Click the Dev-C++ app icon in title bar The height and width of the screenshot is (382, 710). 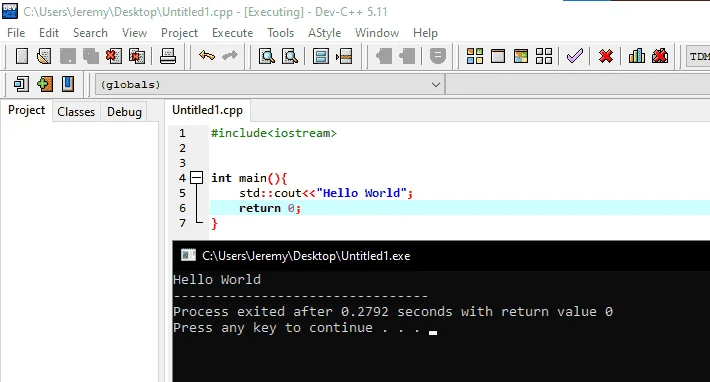tap(10, 11)
